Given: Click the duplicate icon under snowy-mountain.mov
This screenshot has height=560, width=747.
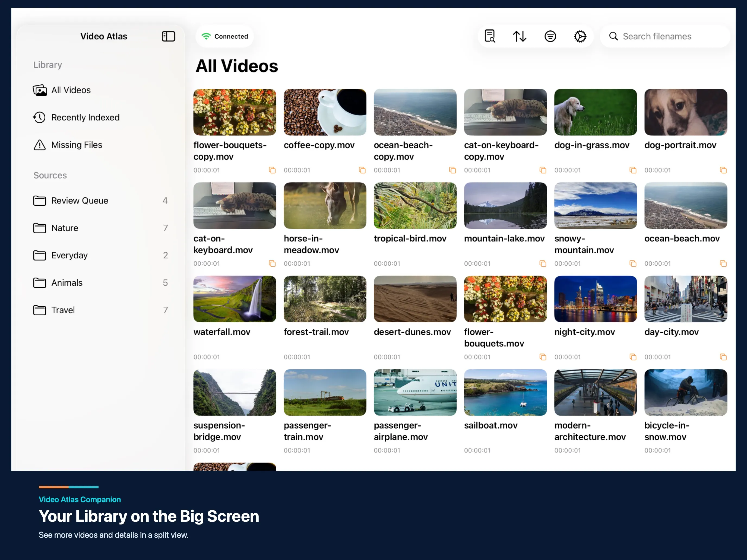Looking at the screenshot, I should (x=633, y=264).
